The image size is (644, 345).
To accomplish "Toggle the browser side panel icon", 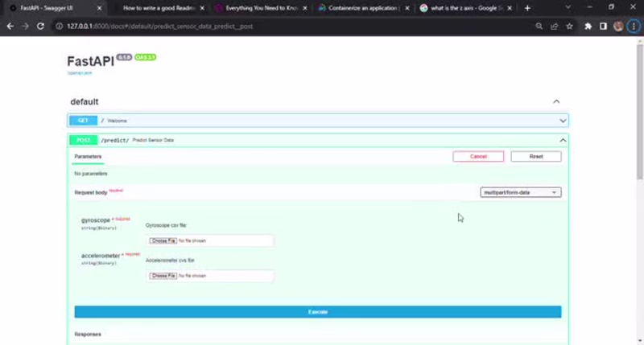I will click(603, 27).
